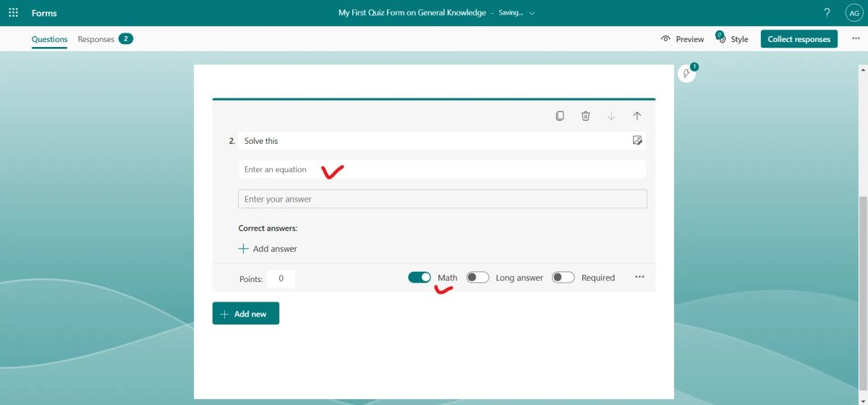This screenshot has height=405, width=868.
Task: Open the app launcher waffle icon
Action: 13,13
